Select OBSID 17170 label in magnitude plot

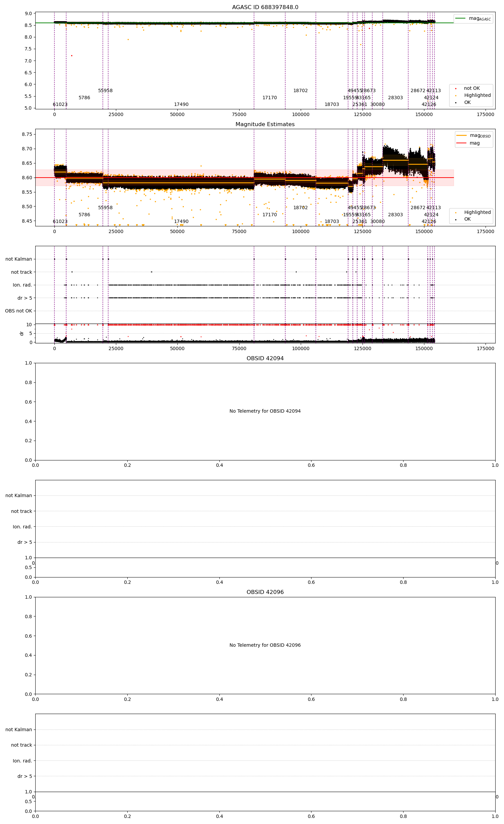[x=270, y=215]
